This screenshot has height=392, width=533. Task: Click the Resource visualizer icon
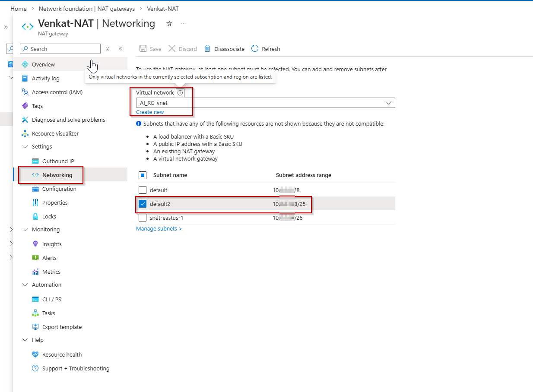pos(25,133)
